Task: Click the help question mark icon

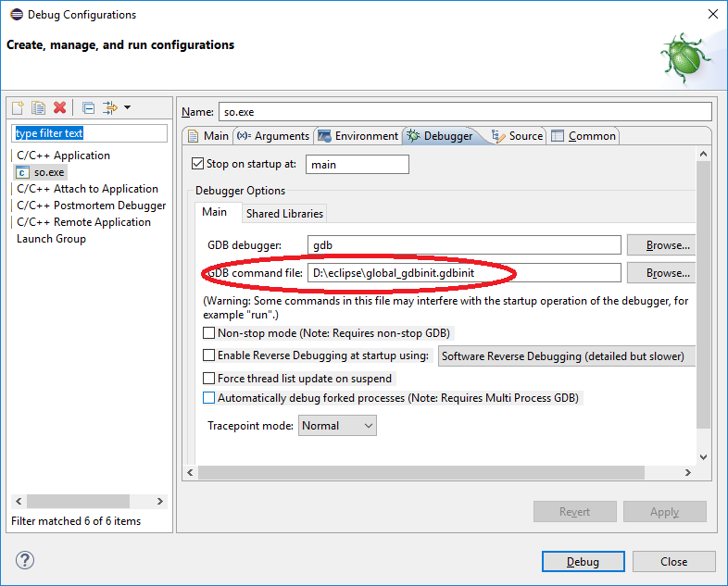Action: pyautogui.click(x=25, y=560)
